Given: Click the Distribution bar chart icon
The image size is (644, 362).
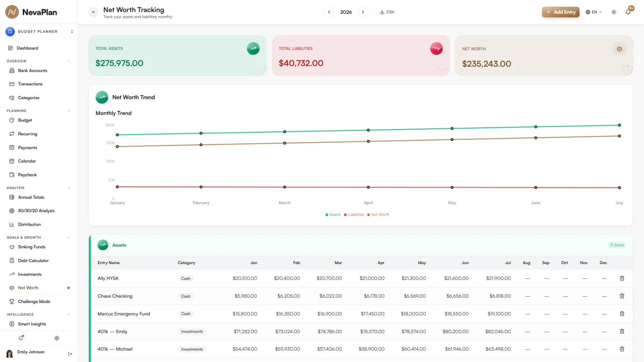Looking at the screenshot, I should (x=12, y=224).
